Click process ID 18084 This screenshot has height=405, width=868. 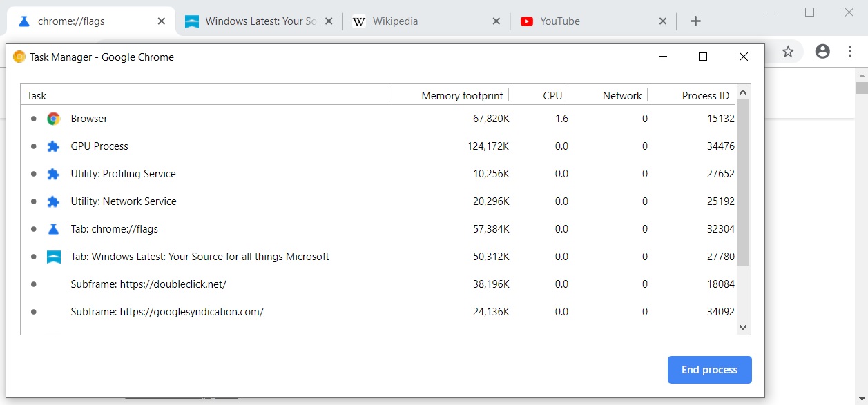coord(720,284)
